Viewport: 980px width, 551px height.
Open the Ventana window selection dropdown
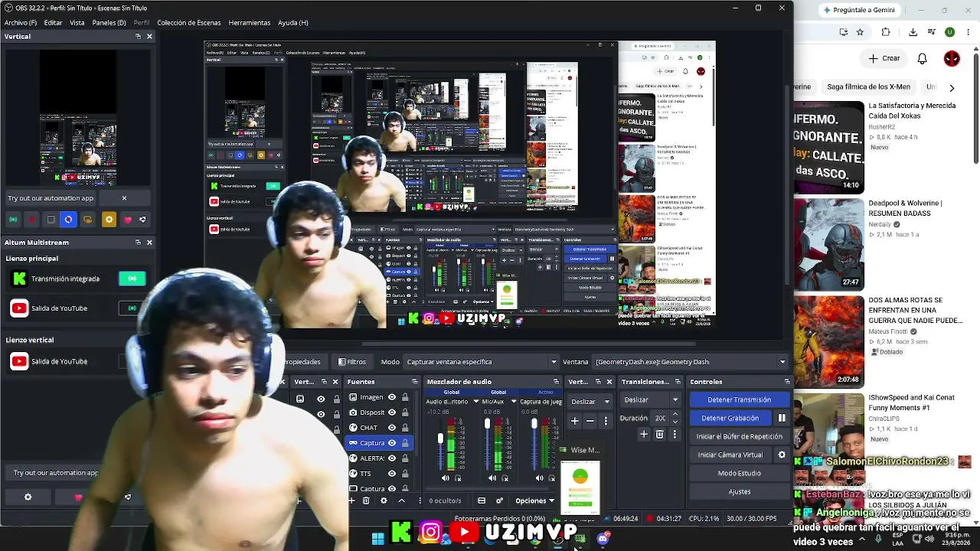pyautogui.click(x=691, y=362)
